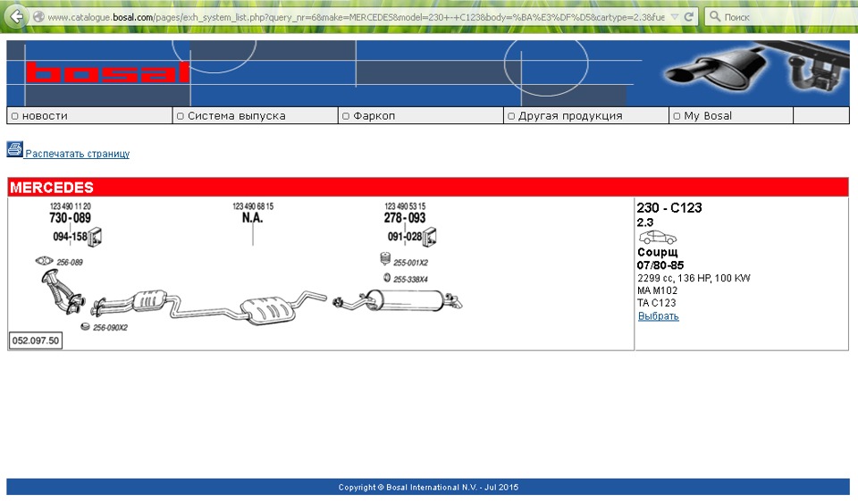
Task: Click the globe site identity icon
Action: point(38,17)
